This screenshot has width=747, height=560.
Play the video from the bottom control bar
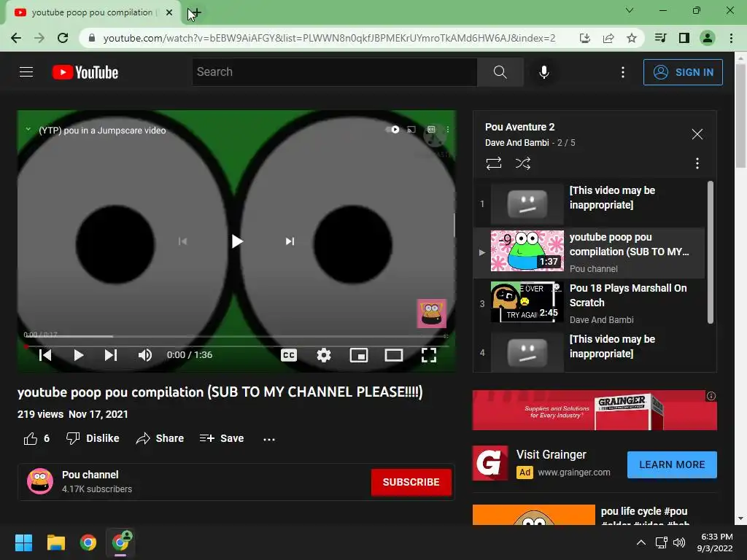tap(79, 355)
